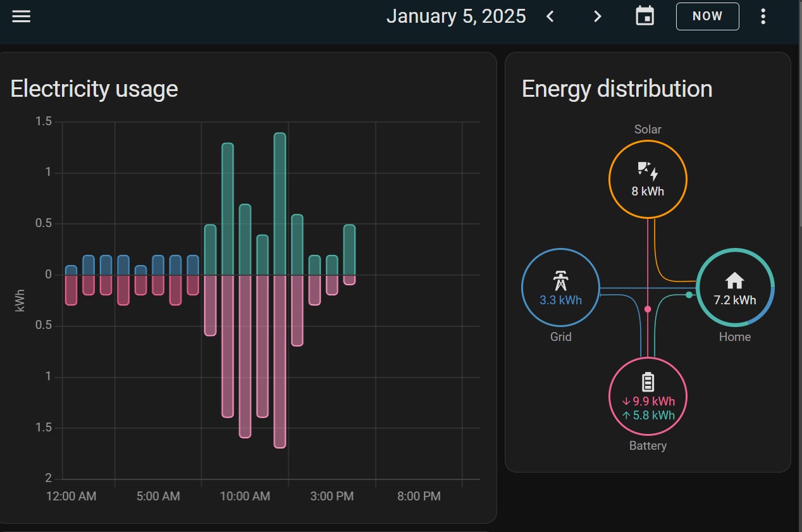Click the NOW button
Image resolution: width=802 pixels, height=532 pixels.
(707, 17)
